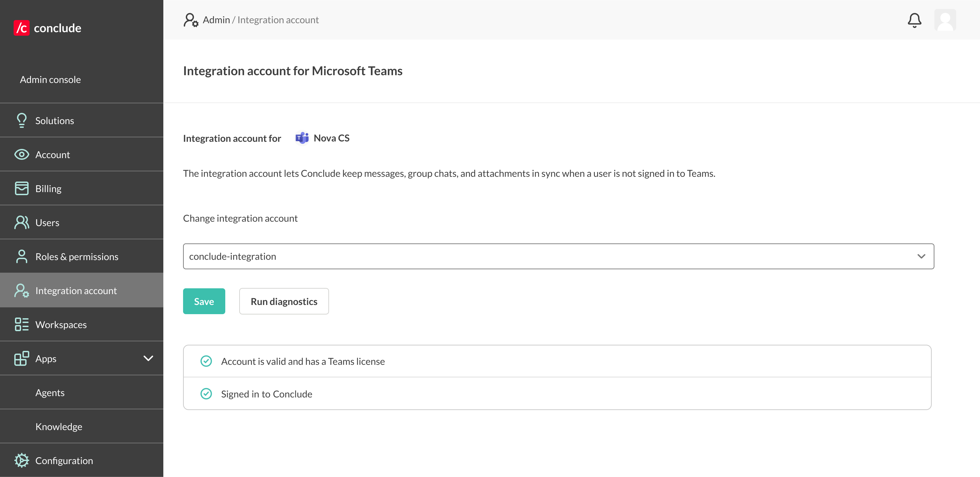Click 'Integration account for Microsoft Teams' heading
The height and width of the screenshot is (477, 980).
coord(293,71)
